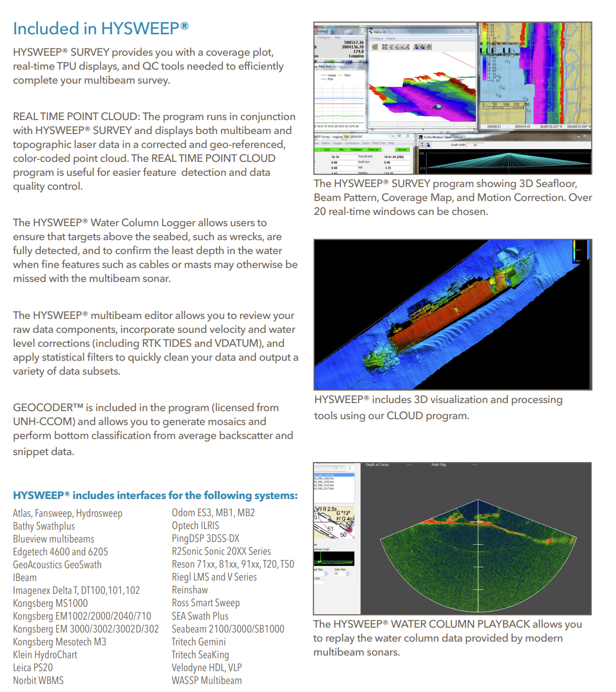This screenshot has height=692, width=616.
Task: Click the R2Sonic Sonic 20XX Series entry
Action: click(x=221, y=551)
